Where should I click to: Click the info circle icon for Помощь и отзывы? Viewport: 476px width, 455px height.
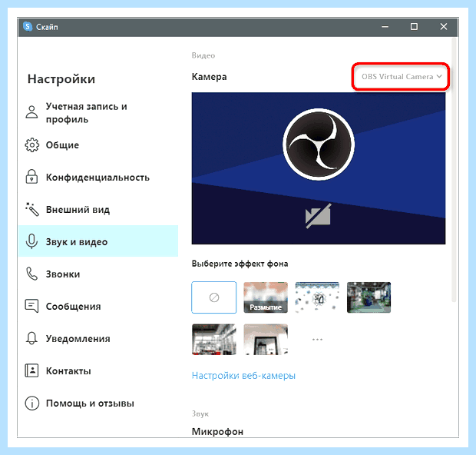tap(31, 403)
